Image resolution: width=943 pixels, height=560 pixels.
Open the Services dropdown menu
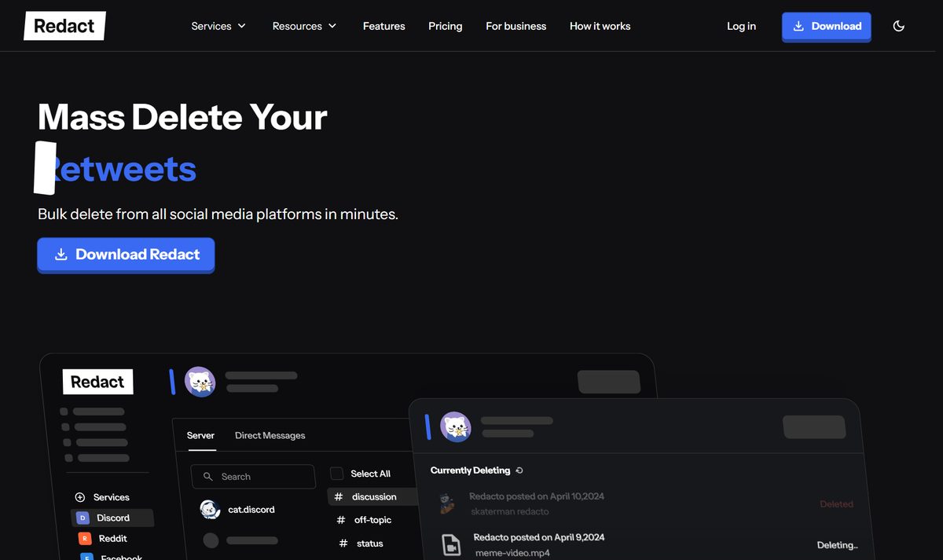pos(218,26)
